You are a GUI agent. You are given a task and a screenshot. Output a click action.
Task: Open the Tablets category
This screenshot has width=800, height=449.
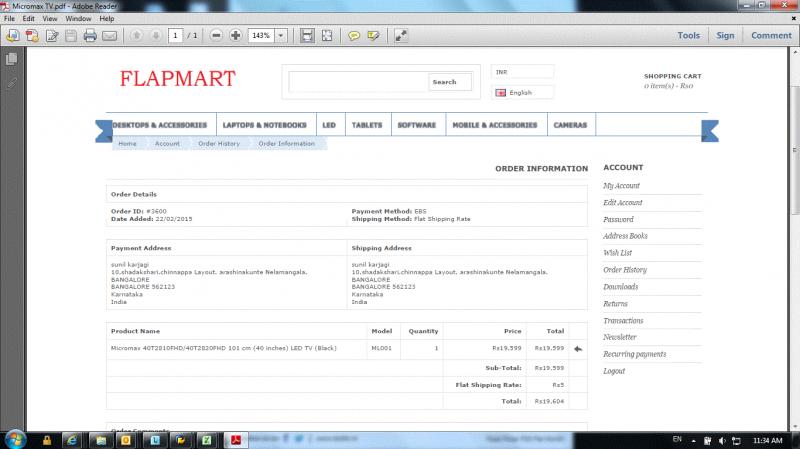pos(367,125)
